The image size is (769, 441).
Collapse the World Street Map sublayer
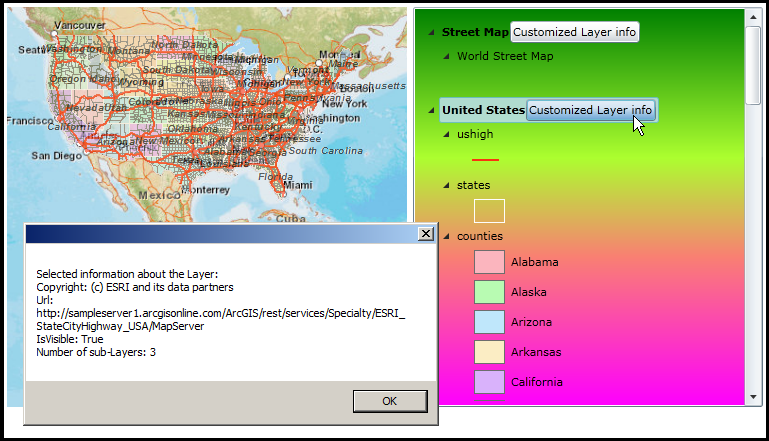point(447,56)
